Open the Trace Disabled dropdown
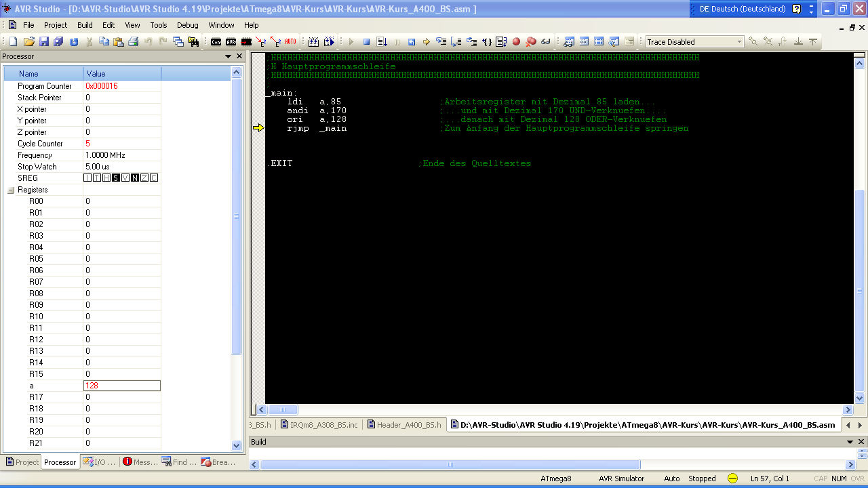 [x=739, y=42]
